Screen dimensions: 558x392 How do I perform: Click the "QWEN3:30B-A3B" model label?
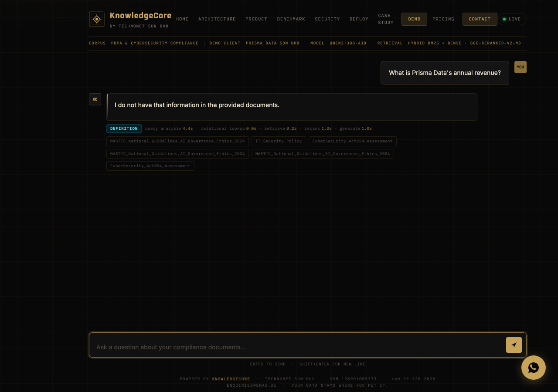coord(348,43)
